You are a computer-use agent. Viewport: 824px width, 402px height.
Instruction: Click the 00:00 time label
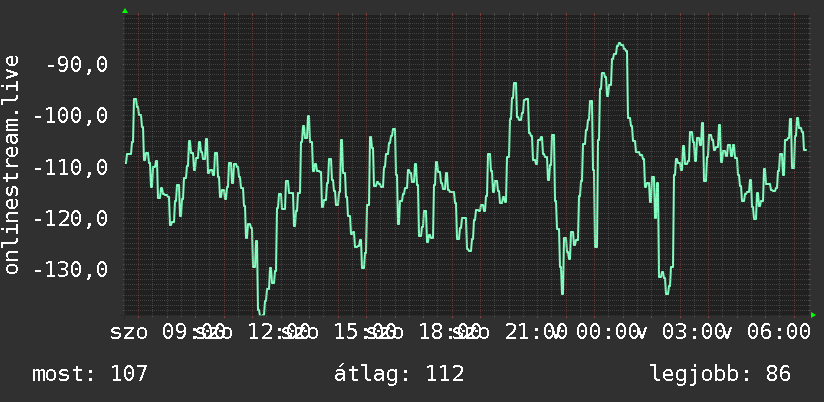pyautogui.click(x=607, y=332)
